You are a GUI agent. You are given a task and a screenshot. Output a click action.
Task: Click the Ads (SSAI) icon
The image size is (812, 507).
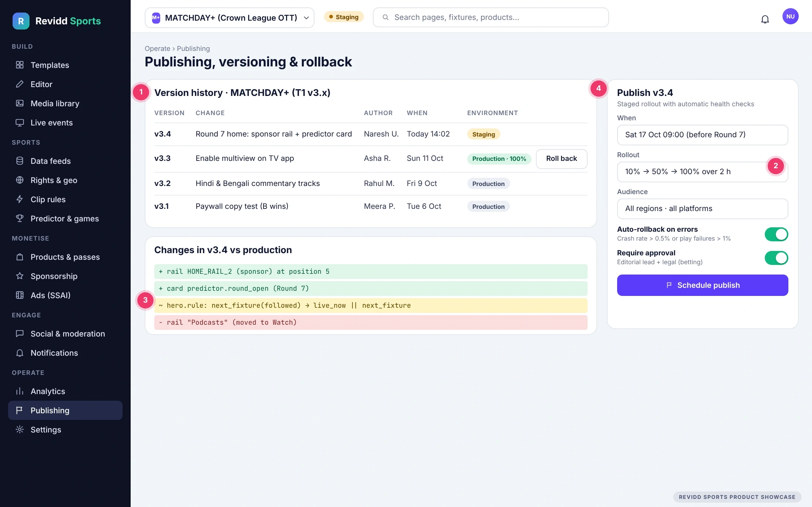[x=20, y=295]
